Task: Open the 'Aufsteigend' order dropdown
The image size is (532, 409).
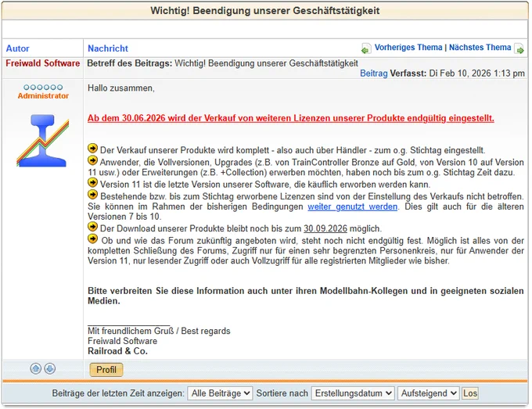Action: (x=429, y=393)
